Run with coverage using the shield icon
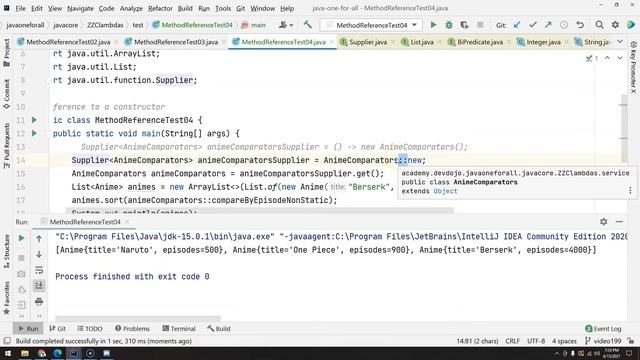640x360 pixels. click(x=464, y=25)
